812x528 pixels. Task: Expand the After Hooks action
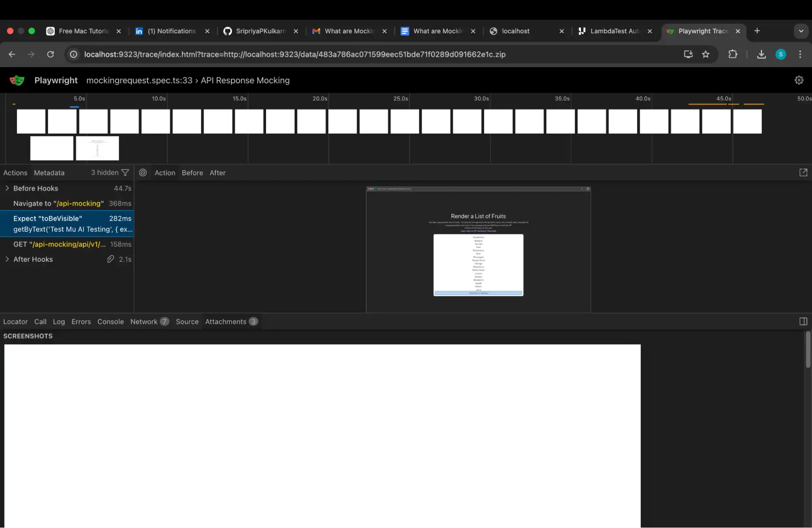7,259
